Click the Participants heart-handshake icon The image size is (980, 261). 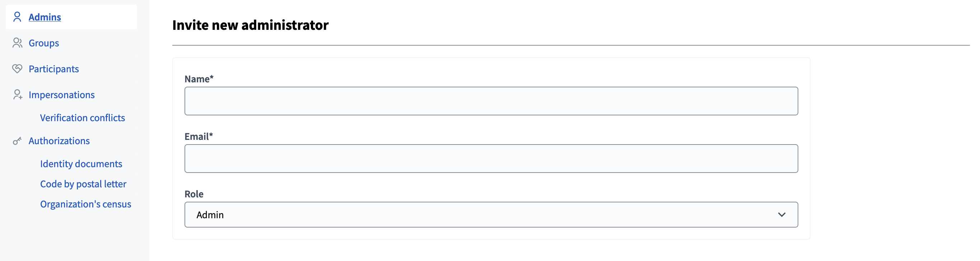click(x=17, y=69)
